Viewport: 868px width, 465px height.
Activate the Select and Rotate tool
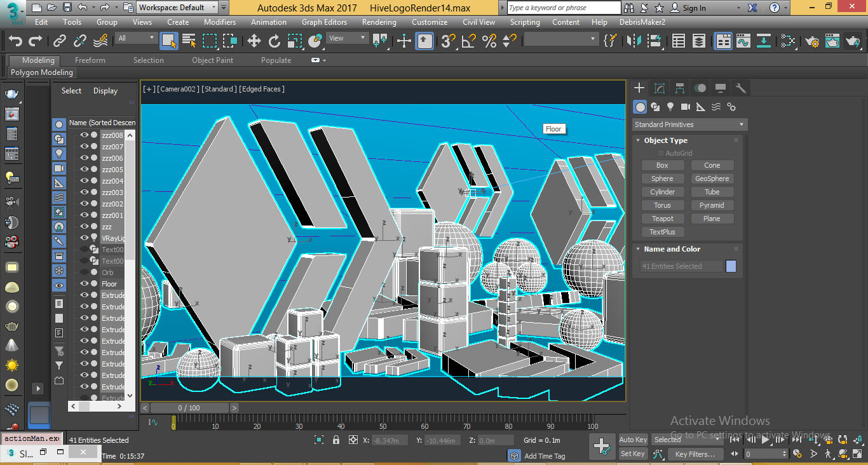pos(275,41)
